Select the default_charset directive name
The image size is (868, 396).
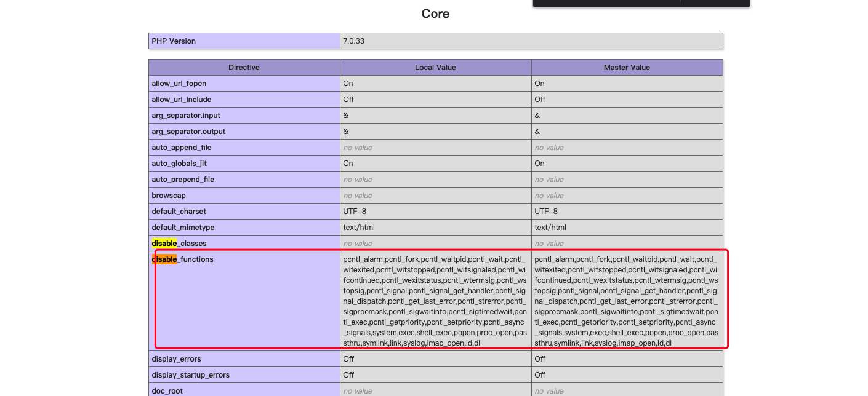(x=179, y=212)
